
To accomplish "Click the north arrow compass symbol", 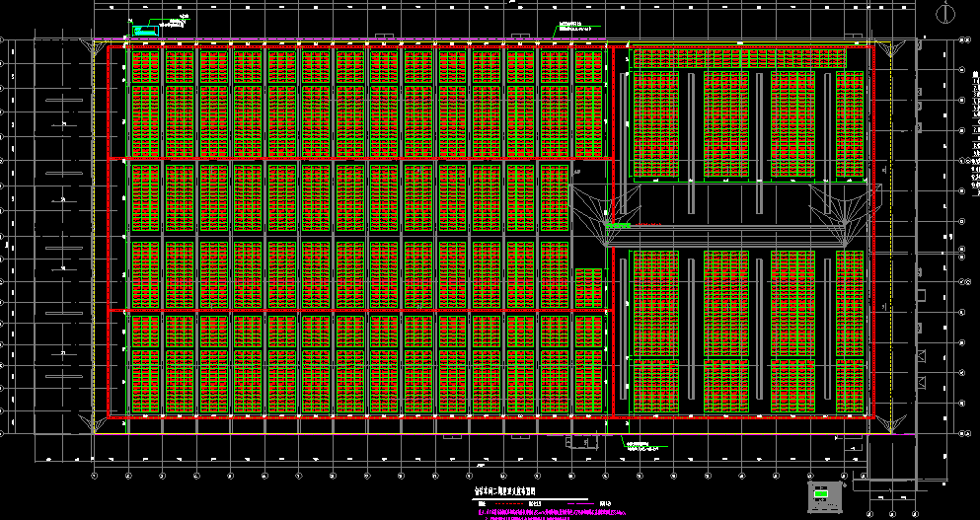I will click(x=945, y=12).
